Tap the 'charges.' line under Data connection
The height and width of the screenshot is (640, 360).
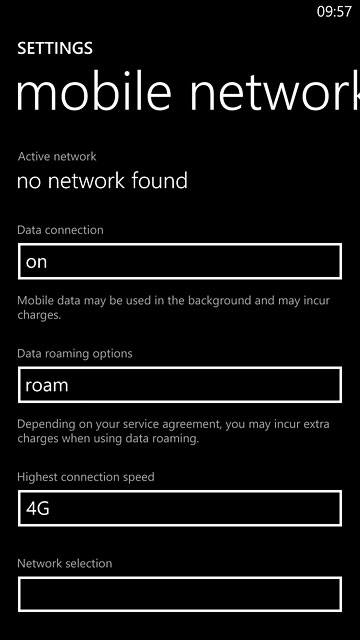click(39, 316)
